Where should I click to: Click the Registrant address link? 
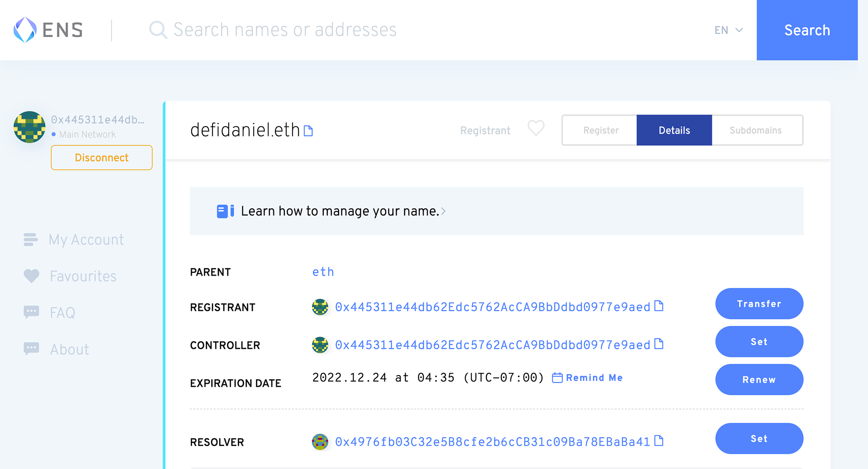tap(492, 307)
